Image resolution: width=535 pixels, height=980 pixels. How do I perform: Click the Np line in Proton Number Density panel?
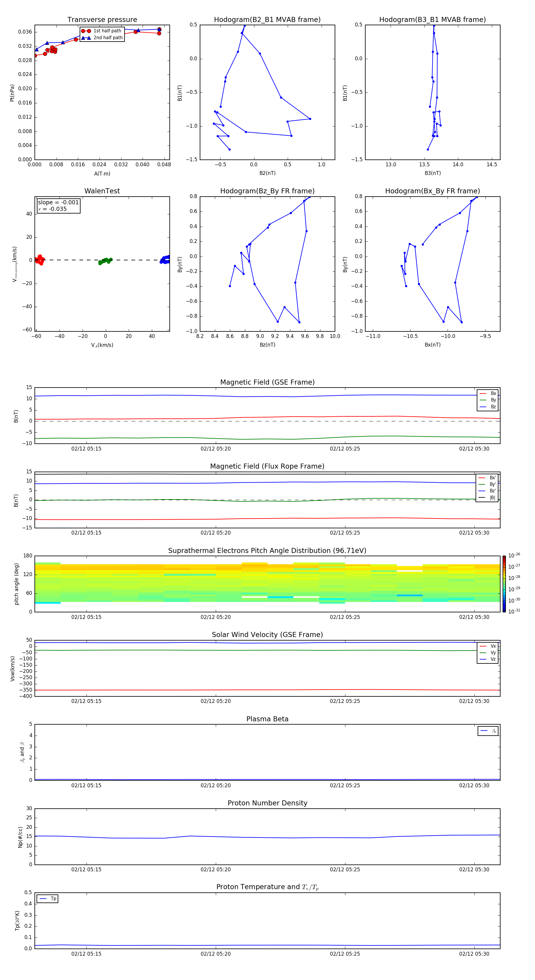coord(267,837)
